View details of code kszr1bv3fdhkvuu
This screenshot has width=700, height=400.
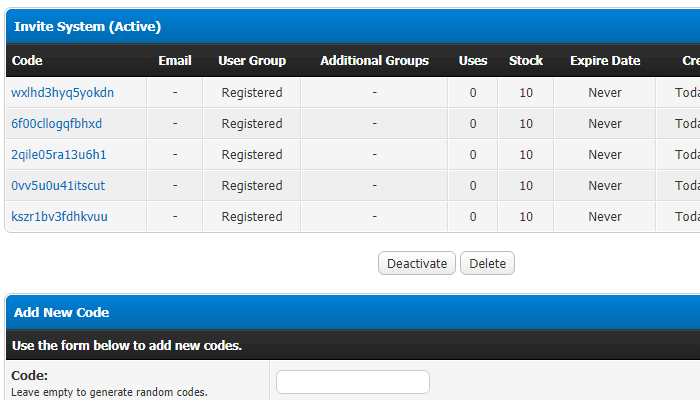pyautogui.click(x=59, y=217)
